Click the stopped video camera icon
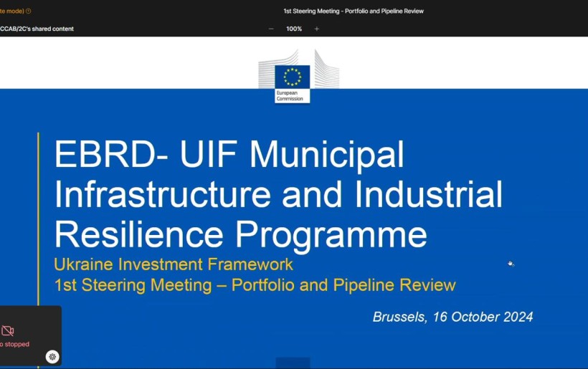Image resolution: width=588 pixels, height=369 pixels. [7, 331]
